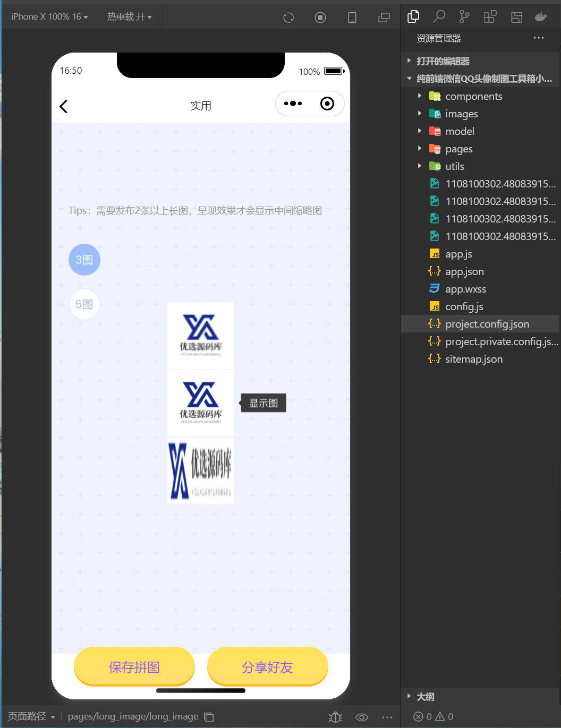
Task: Open the Search magnifier icon
Action: click(439, 16)
